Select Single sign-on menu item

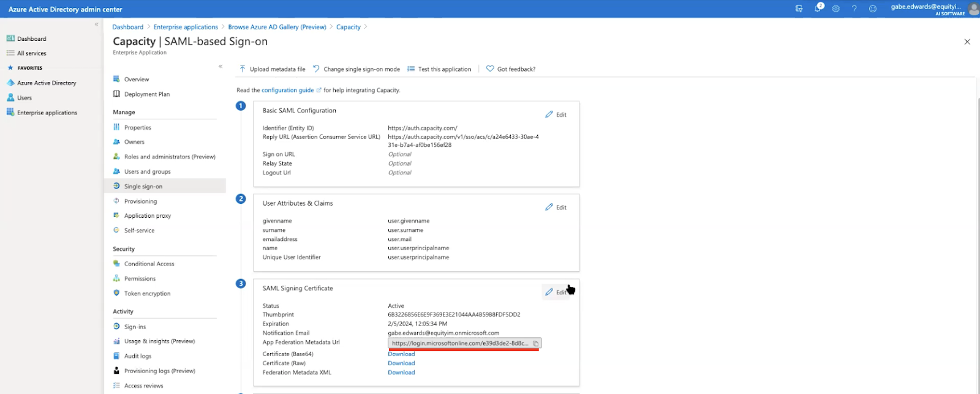tap(165, 186)
